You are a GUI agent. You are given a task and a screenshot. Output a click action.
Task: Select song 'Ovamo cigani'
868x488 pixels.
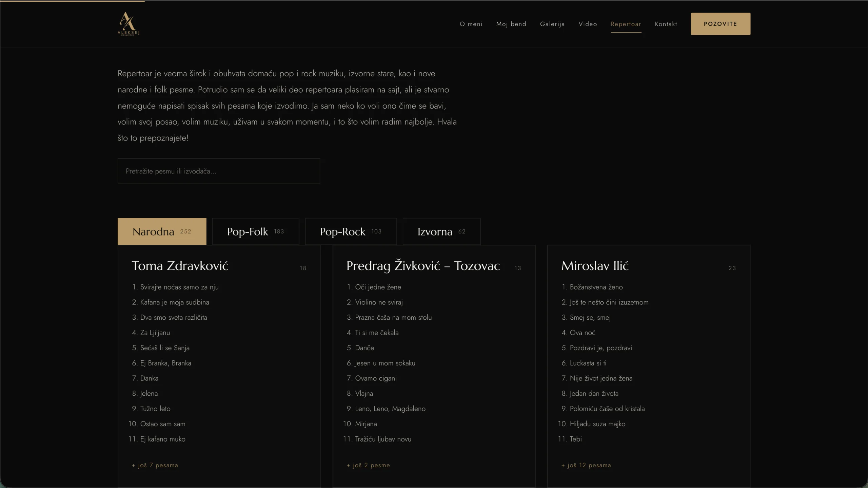(x=376, y=378)
